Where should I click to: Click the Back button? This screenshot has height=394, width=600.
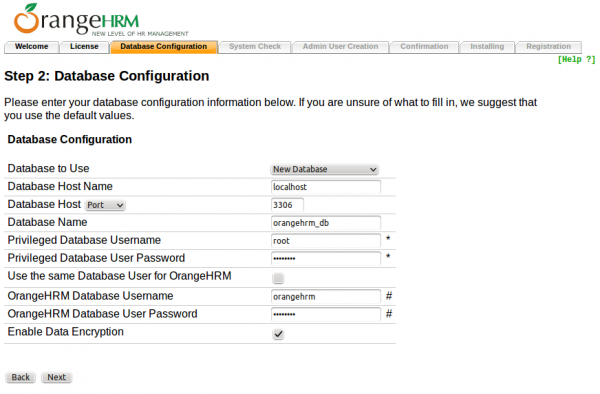point(21,377)
